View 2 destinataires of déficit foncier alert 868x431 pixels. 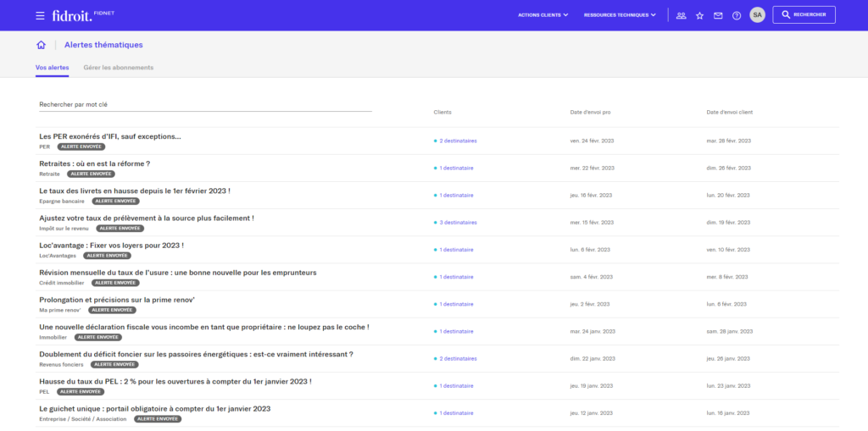458,359
